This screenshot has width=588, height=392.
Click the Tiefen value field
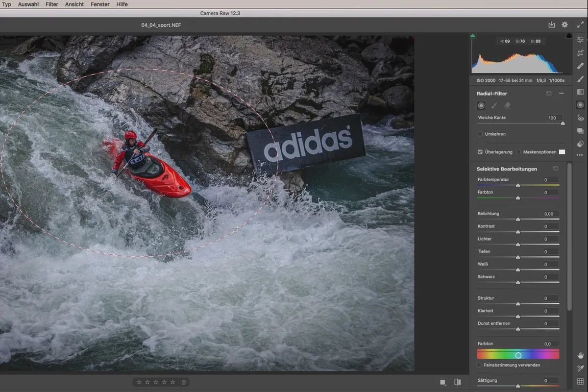tap(550, 252)
